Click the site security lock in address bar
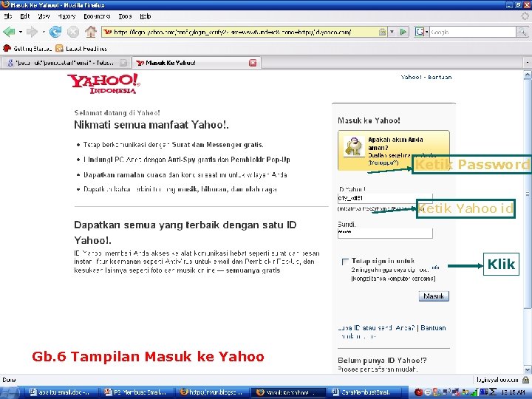Viewport: 532px width, 399px height. point(383,32)
